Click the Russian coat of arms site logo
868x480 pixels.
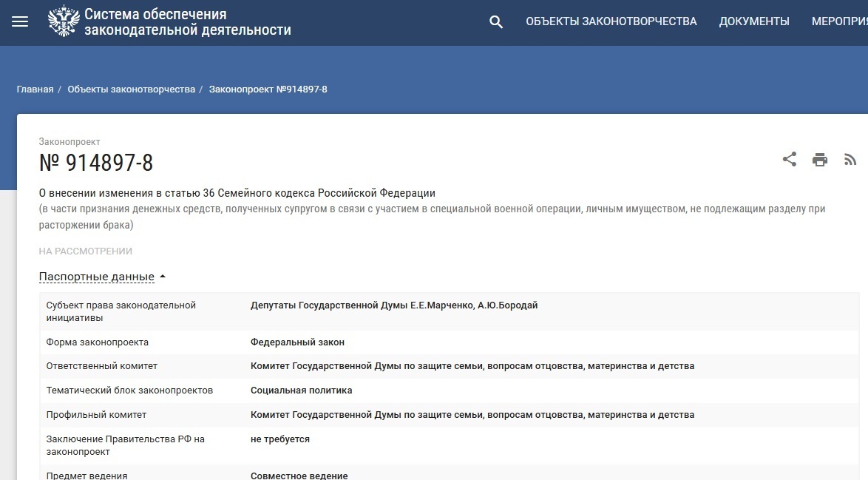point(61,20)
